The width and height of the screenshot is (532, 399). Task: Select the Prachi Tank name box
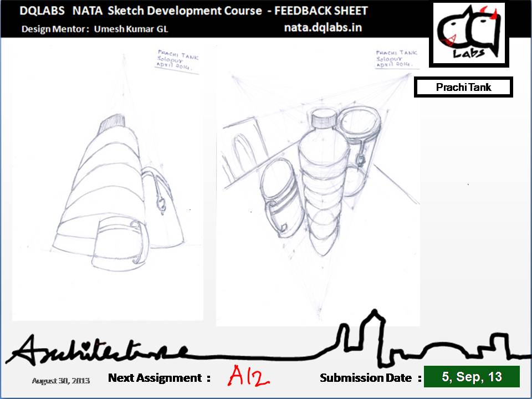[463, 87]
